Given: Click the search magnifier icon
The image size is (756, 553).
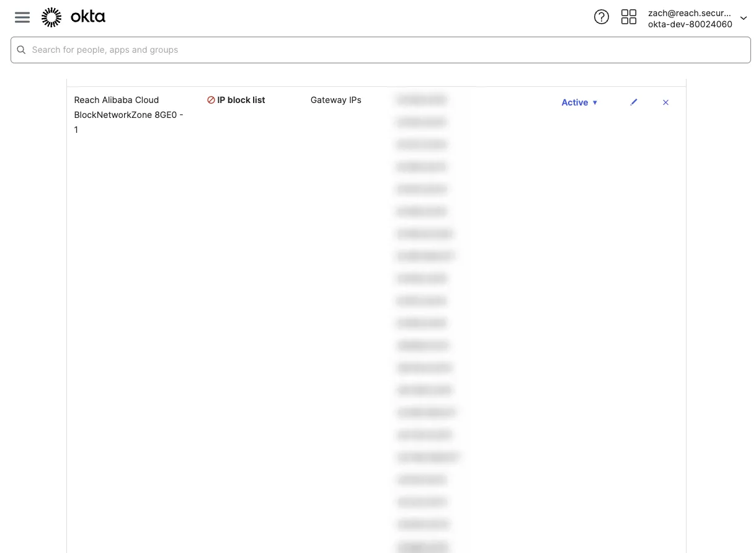Looking at the screenshot, I should (21, 50).
